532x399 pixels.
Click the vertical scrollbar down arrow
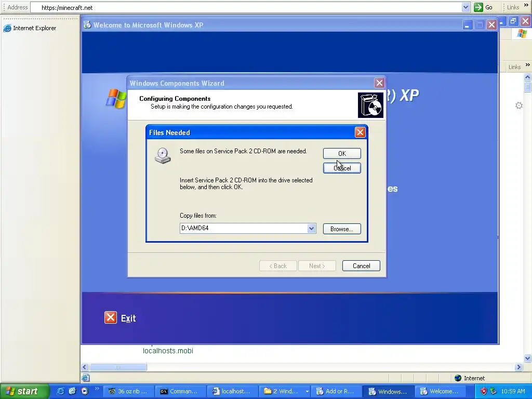click(527, 358)
